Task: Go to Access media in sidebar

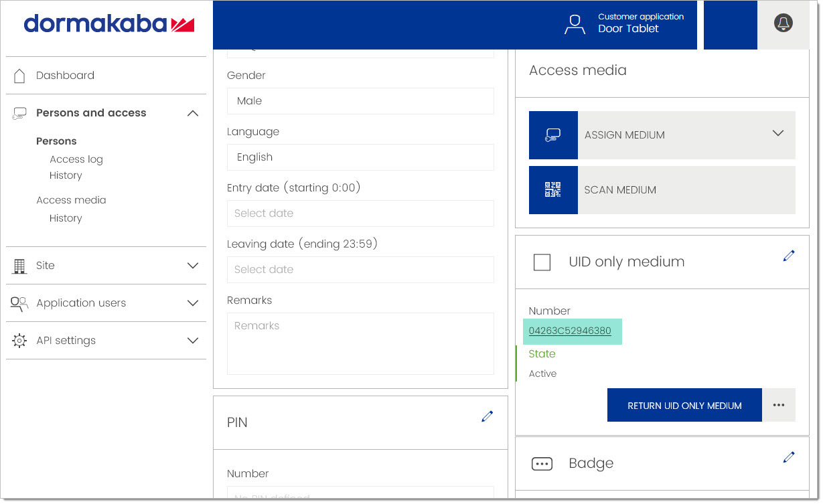Action: [71, 200]
